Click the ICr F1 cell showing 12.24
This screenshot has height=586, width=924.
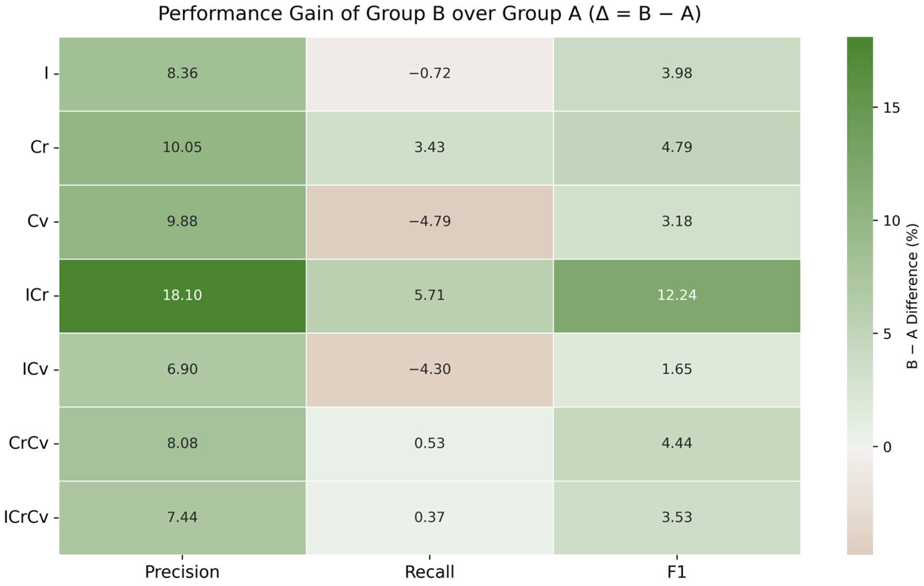676,295
